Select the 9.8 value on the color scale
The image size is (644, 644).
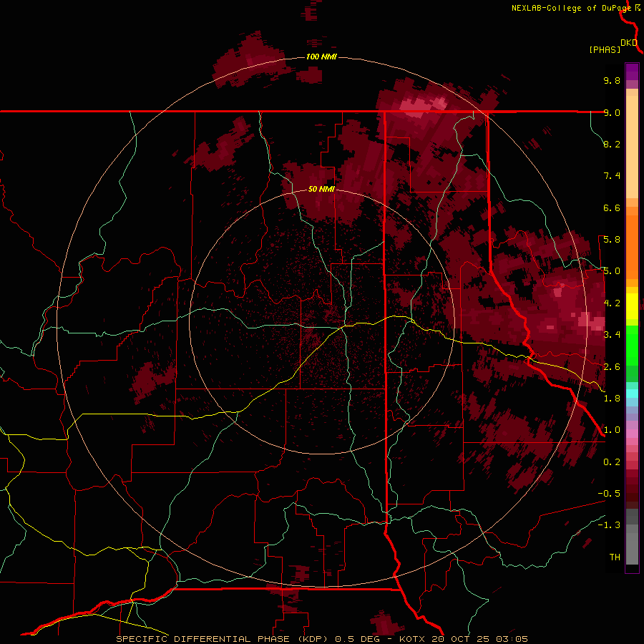[x=612, y=80]
